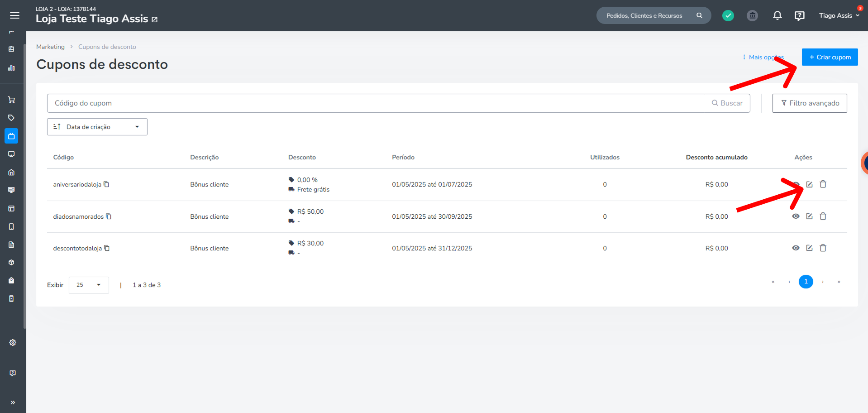
Task: Go to the next page arrow
Action: [822, 282]
